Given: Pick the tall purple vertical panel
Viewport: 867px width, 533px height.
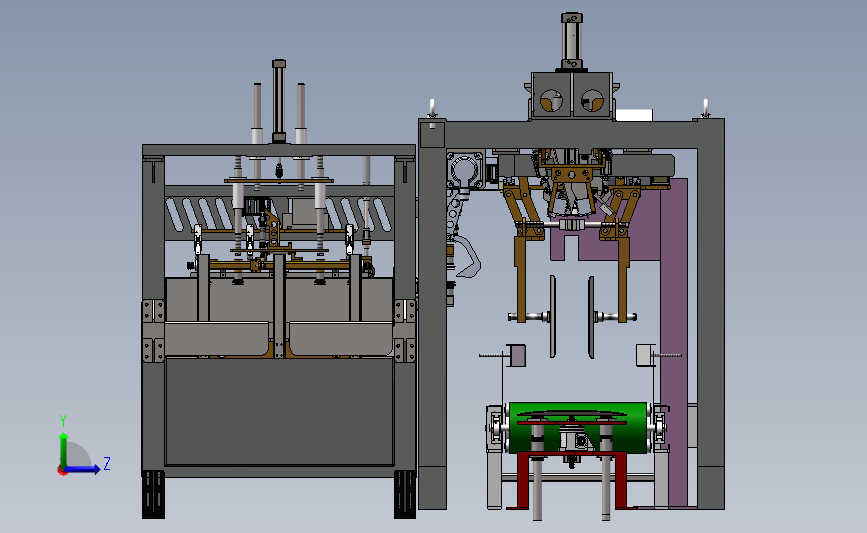Looking at the screenshot, I should [674, 343].
